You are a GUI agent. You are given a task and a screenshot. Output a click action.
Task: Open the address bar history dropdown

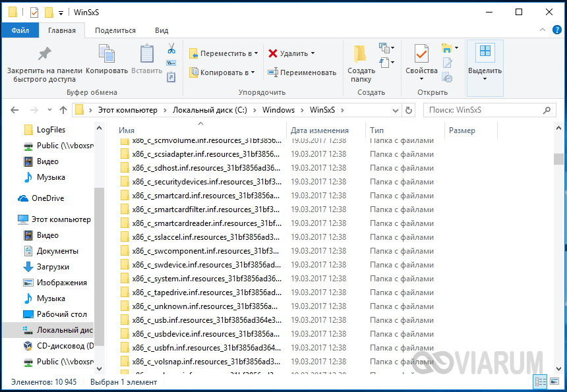(395, 111)
